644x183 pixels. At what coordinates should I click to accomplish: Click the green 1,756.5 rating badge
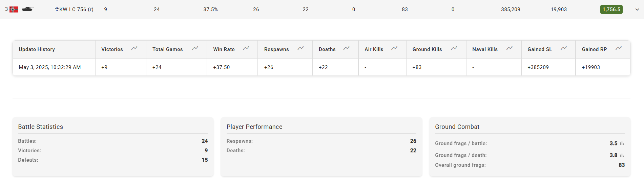point(611,9)
